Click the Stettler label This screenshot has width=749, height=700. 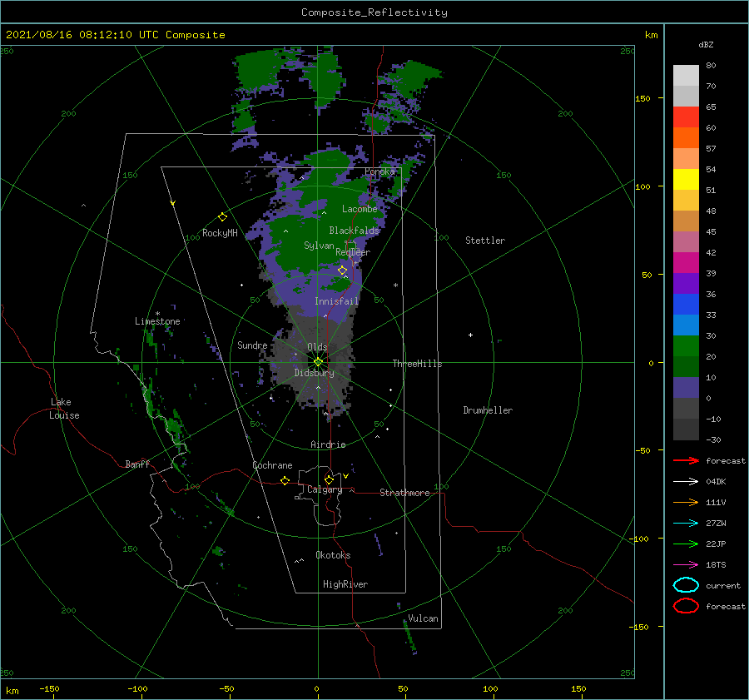click(485, 241)
